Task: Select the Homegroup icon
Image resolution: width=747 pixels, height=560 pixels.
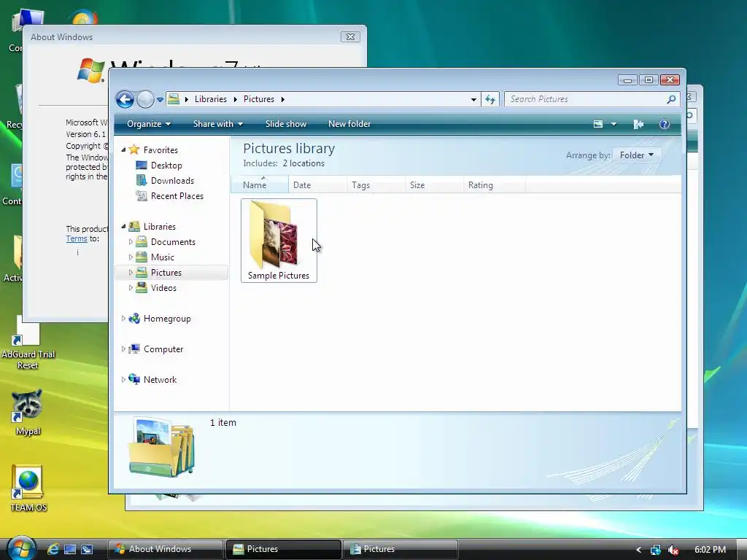Action: coord(134,318)
